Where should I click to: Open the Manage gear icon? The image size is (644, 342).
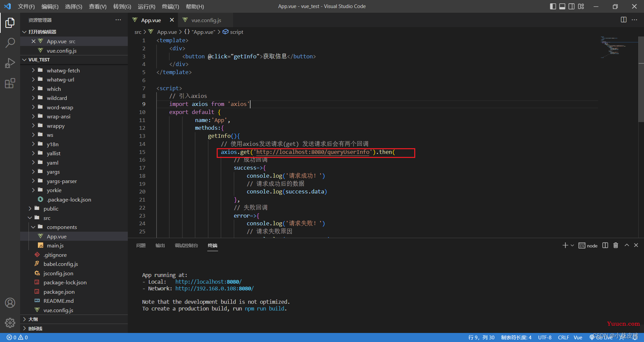click(x=10, y=323)
